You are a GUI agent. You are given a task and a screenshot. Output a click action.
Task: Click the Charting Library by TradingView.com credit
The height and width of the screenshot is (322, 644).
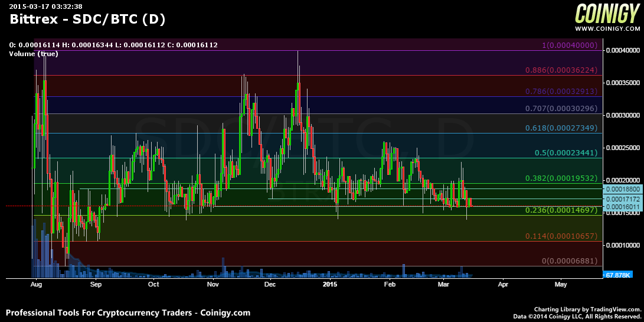tap(587, 309)
